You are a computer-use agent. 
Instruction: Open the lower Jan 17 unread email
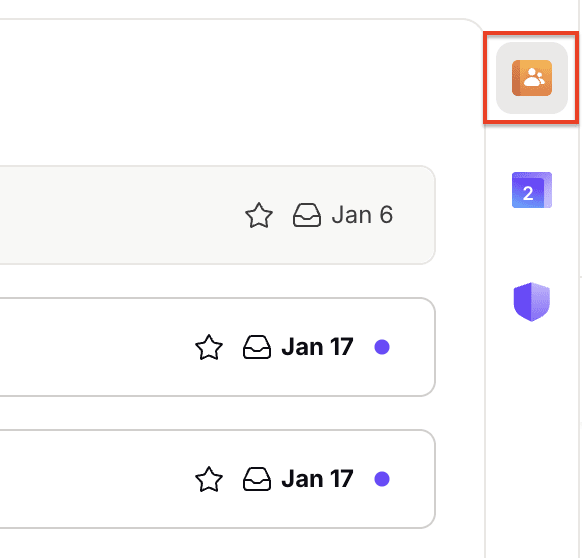pyautogui.click(x=218, y=479)
